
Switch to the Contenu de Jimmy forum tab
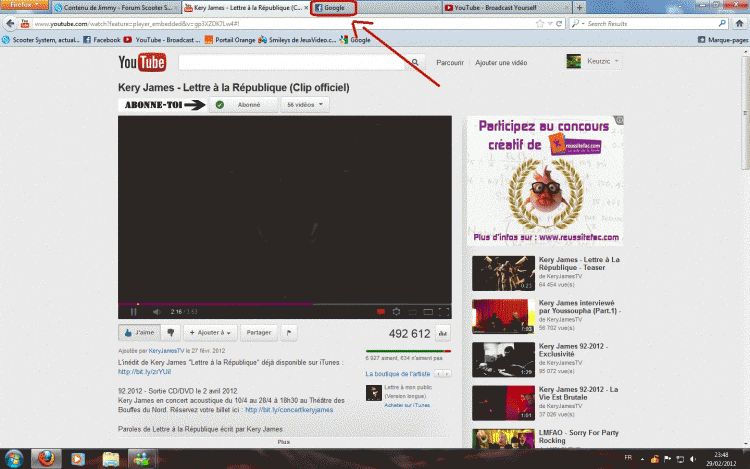pyautogui.click(x=117, y=8)
